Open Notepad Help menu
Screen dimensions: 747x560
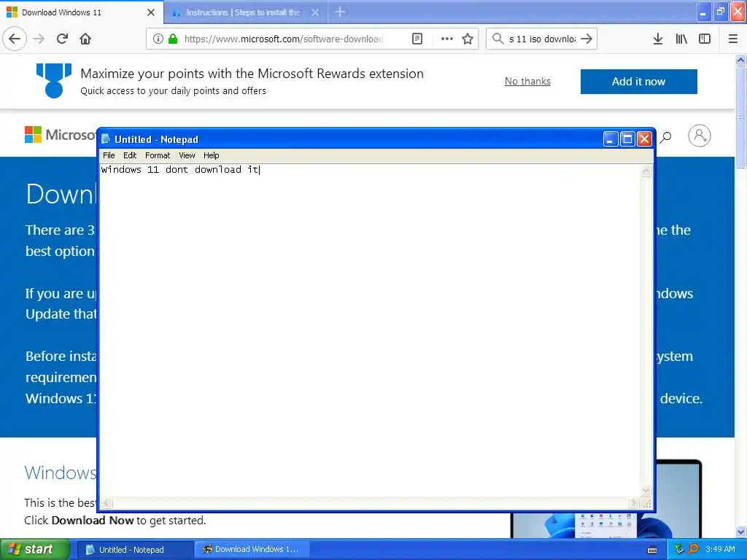[x=211, y=155]
